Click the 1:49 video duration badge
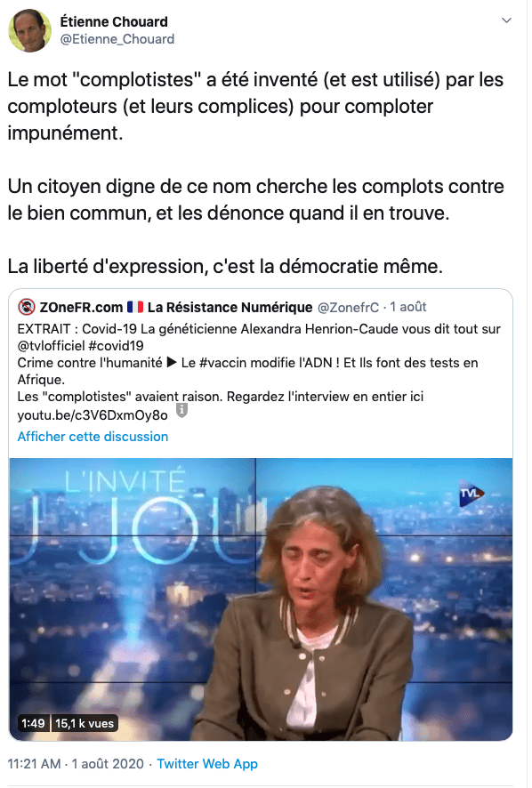532x788 pixels. coord(33,723)
